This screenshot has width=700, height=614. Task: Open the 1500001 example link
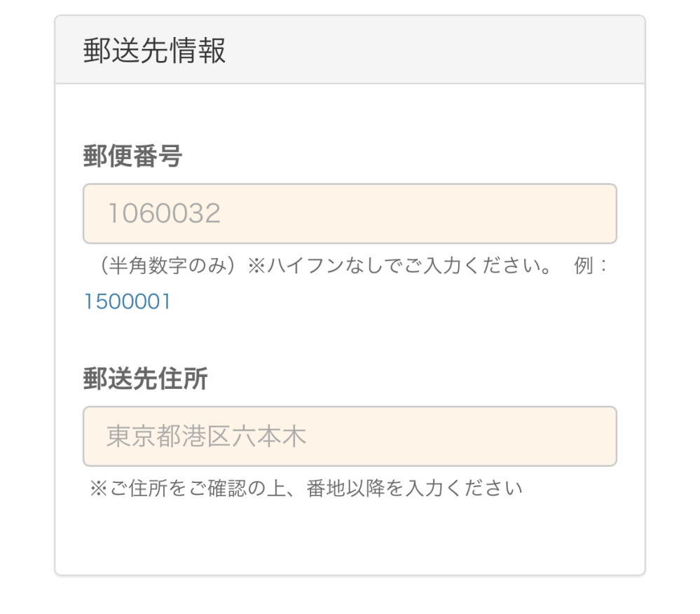pyautogui.click(x=127, y=302)
